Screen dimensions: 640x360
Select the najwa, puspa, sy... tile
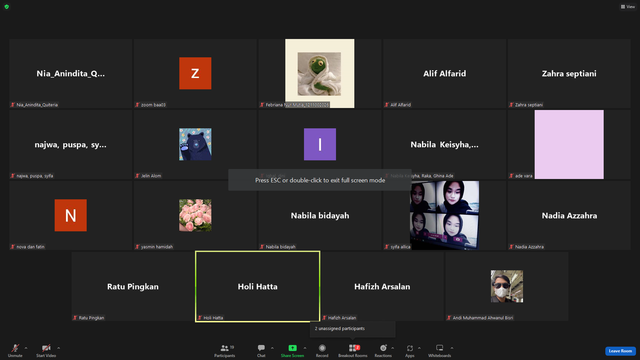click(71, 144)
